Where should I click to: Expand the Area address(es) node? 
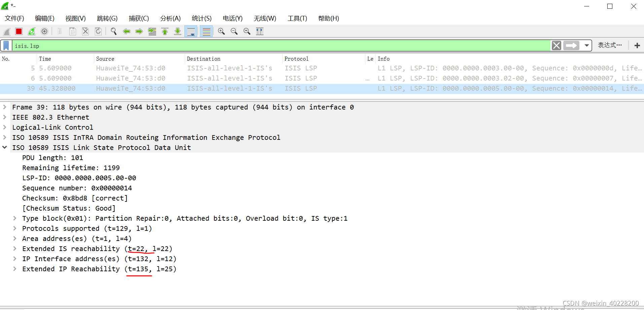point(15,239)
